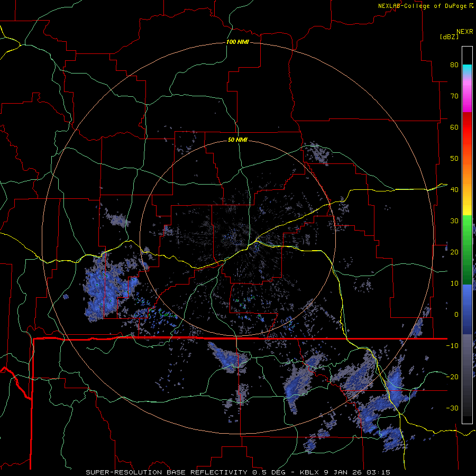Click the 30 dBZ scale value
The image size is (476, 476).
[x=454, y=221]
